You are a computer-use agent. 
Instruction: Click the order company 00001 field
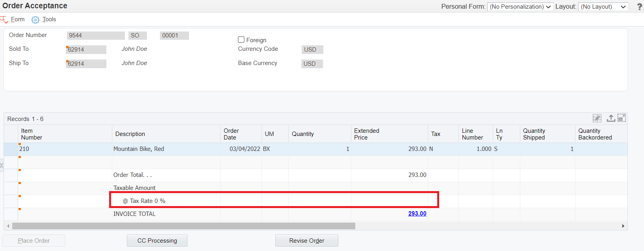click(174, 35)
